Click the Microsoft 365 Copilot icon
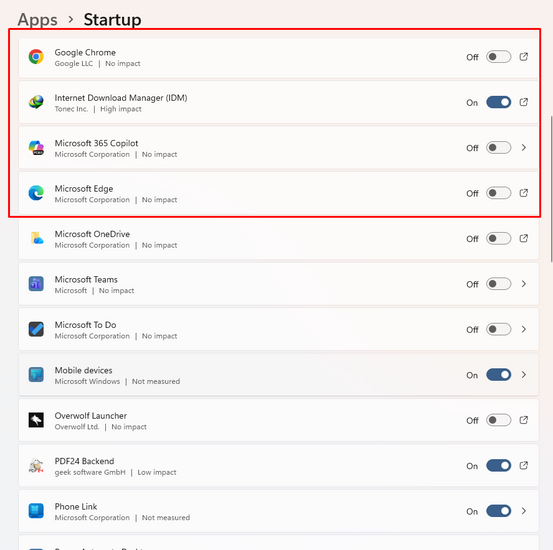Screen dimensions: 553x550 coord(36,147)
